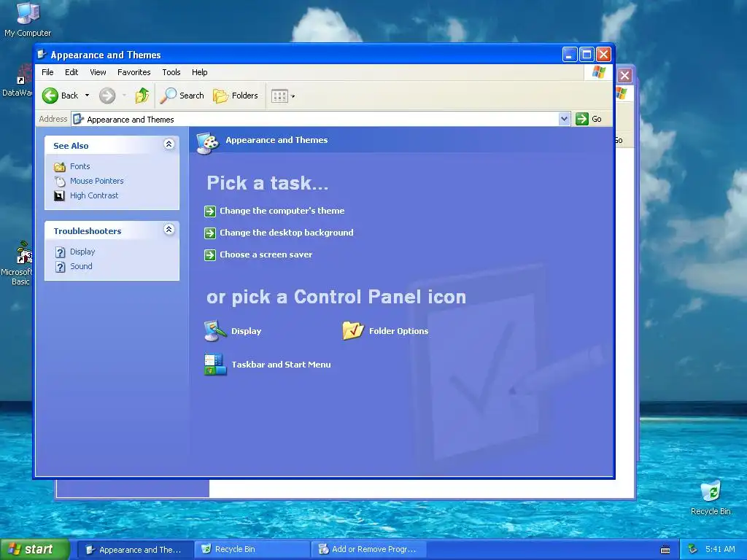Open the Favorites menu
The image size is (747, 560).
click(x=134, y=72)
